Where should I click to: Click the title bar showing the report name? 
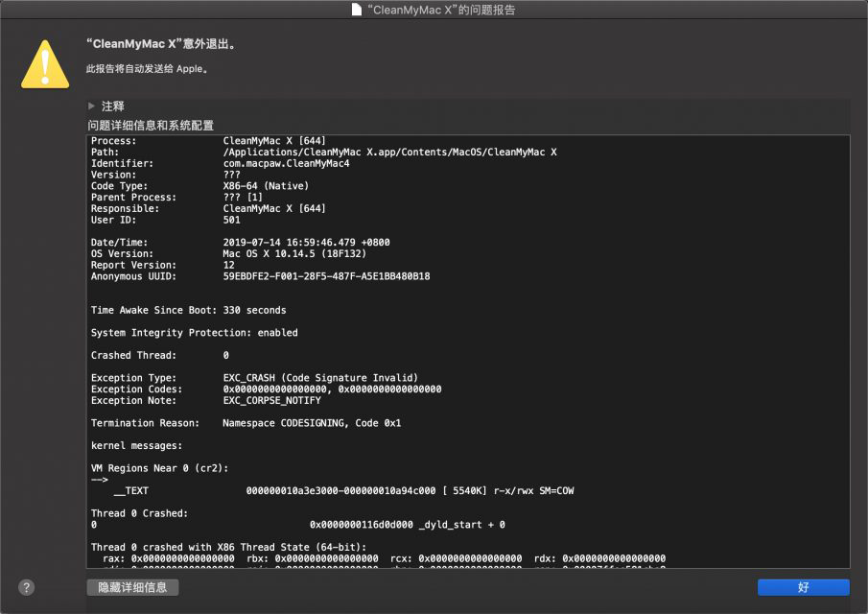[x=434, y=10]
